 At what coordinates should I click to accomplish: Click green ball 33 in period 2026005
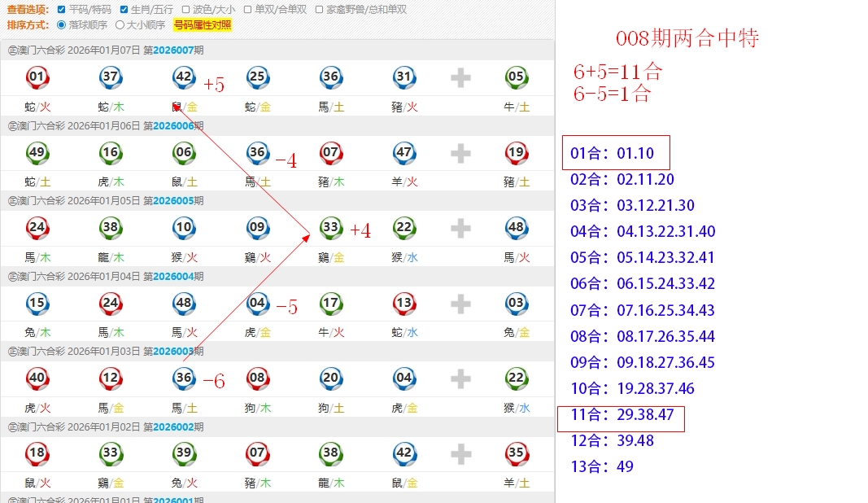click(330, 228)
